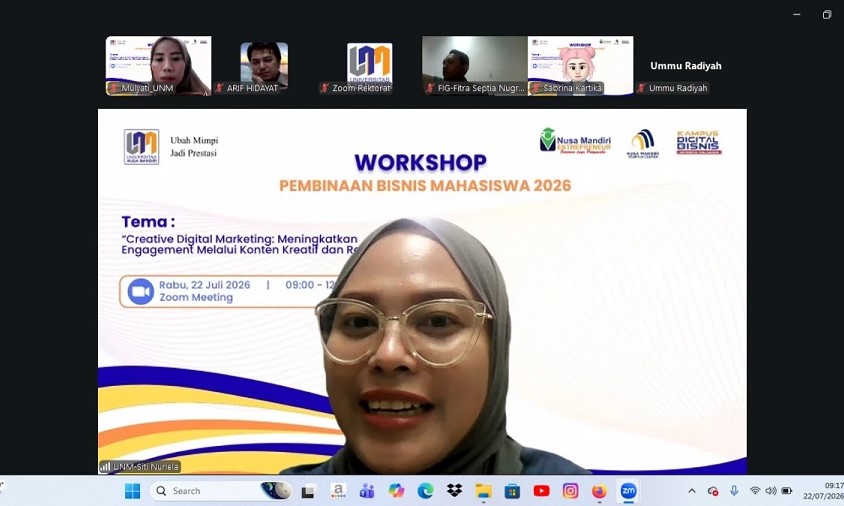The height and width of the screenshot is (506, 844).
Task: Click 'Zoom Meeting' text on slide
Action: coord(196,297)
